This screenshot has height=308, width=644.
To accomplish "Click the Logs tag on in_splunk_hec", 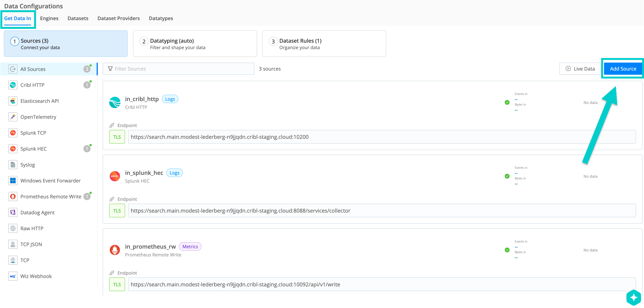I will click(175, 173).
